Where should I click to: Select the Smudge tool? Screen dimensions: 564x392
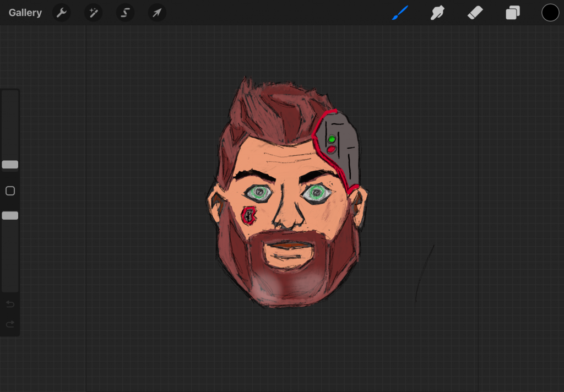point(437,13)
